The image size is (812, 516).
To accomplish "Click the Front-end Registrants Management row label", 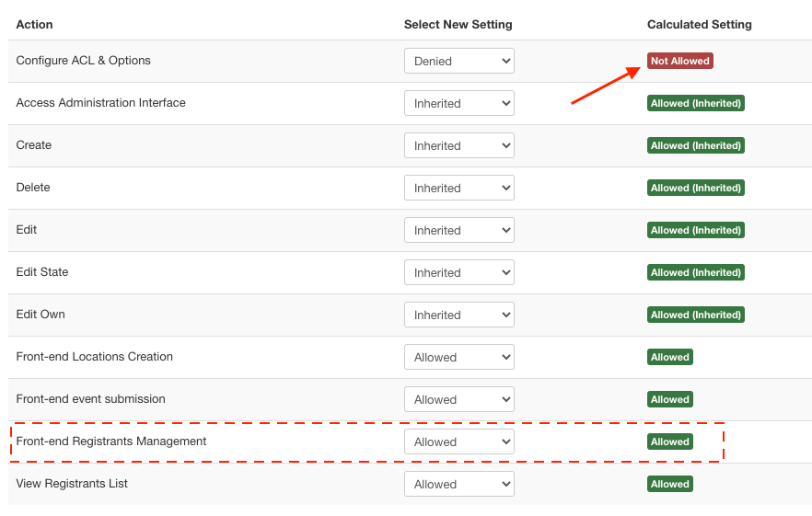I will [x=110, y=441].
